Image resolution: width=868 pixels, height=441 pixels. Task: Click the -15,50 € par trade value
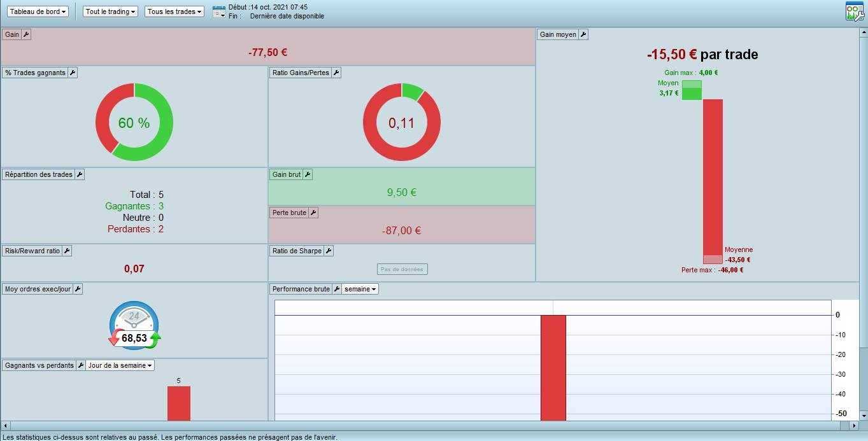(702, 55)
